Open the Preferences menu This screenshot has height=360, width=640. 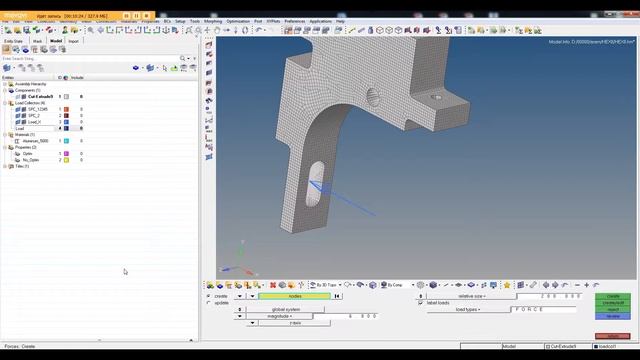click(x=295, y=21)
